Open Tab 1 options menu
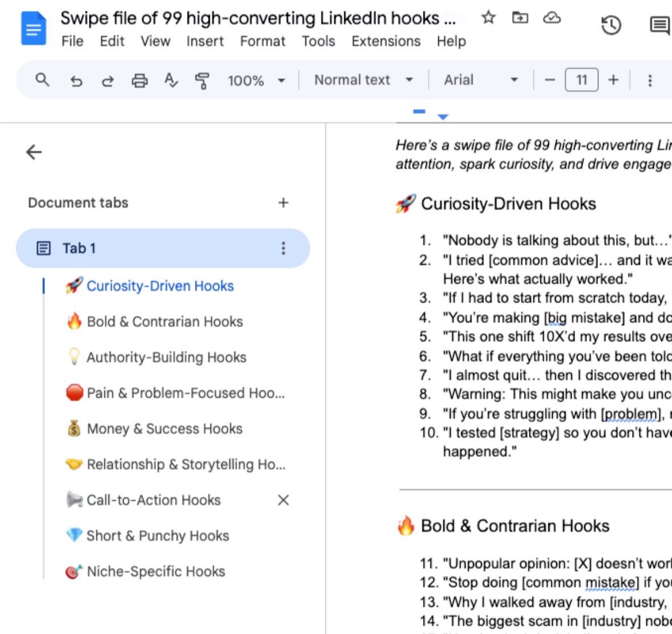 pyautogui.click(x=283, y=248)
